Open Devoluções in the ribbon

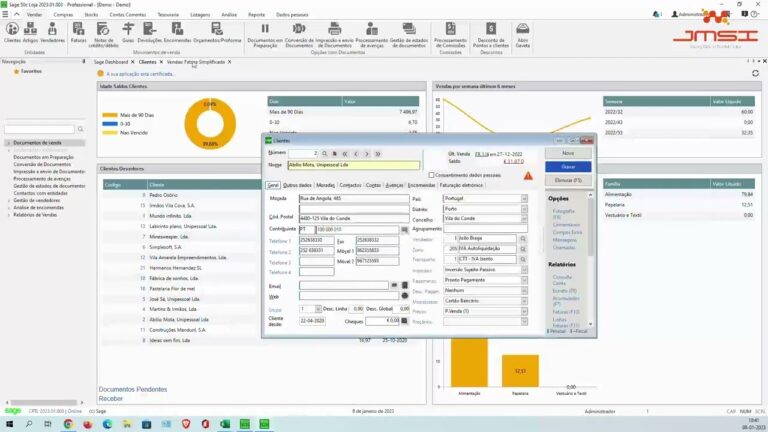click(149, 32)
